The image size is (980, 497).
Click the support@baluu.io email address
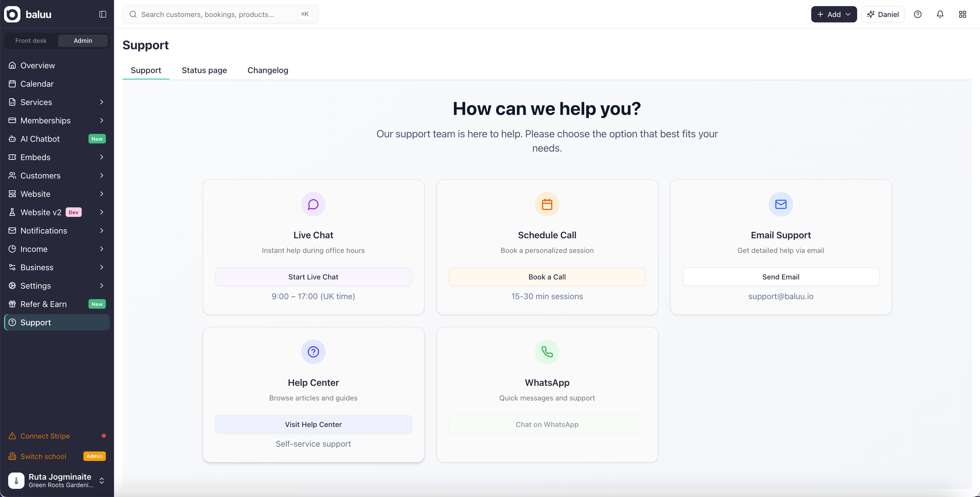781,296
